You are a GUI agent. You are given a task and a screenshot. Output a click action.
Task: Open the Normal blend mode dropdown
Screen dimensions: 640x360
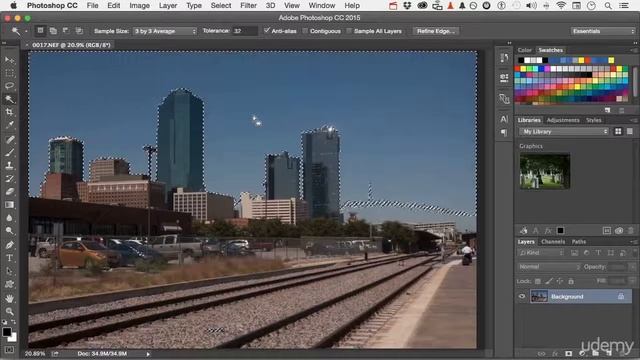549,267
